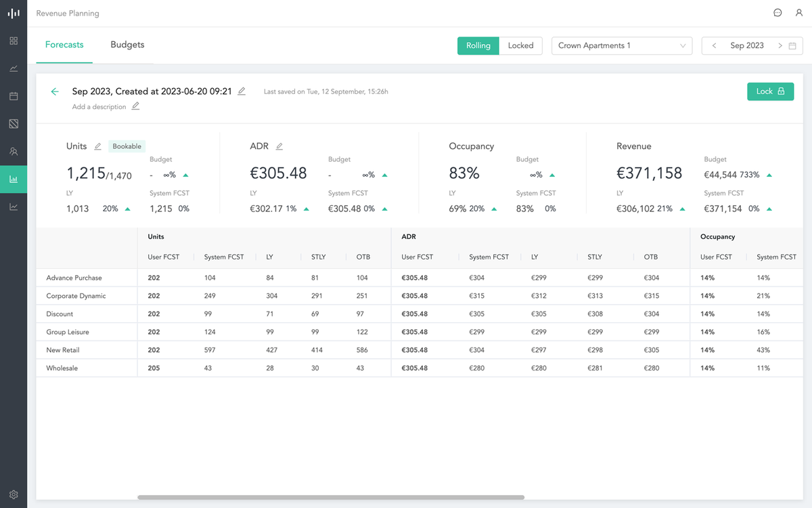Go to previous month before Sep 2023

[714, 45]
